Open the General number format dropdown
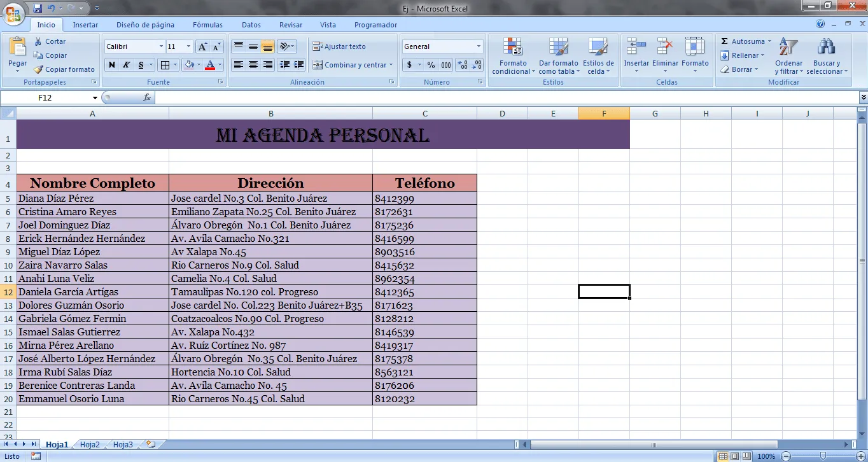The height and width of the screenshot is (462, 868). (479, 46)
